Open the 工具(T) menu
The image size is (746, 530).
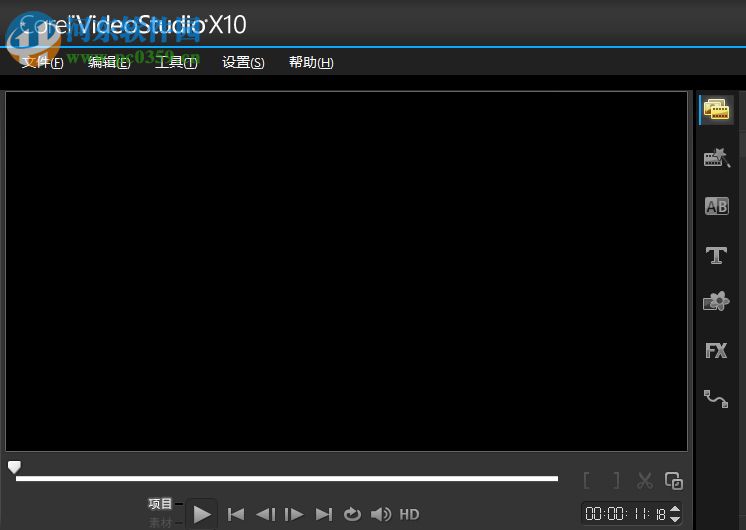(176, 62)
